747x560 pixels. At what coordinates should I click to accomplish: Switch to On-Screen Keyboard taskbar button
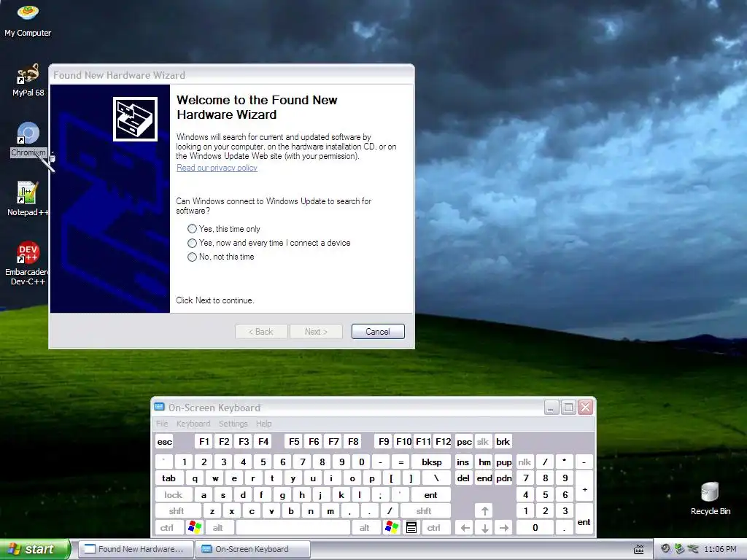point(252,549)
